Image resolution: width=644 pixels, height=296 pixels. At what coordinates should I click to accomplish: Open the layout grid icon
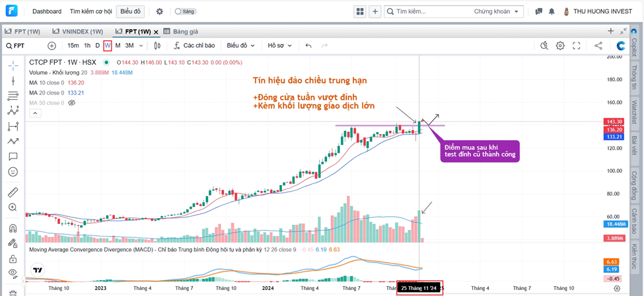click(360, 11)
